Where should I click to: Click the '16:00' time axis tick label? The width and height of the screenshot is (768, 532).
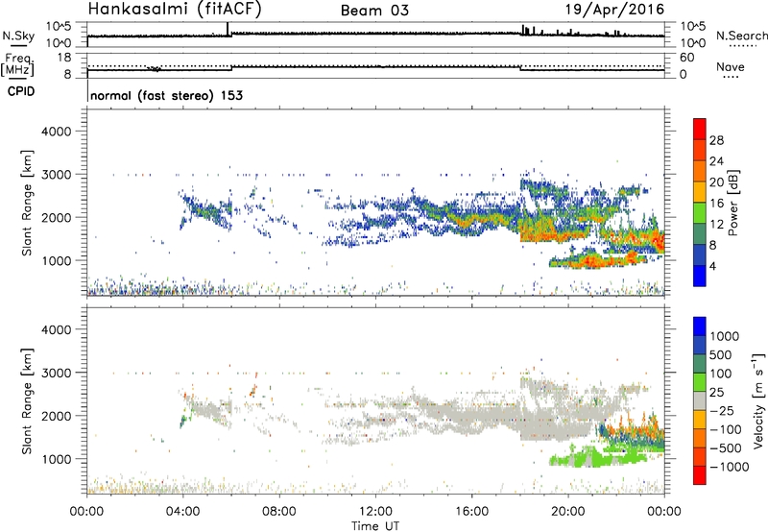(x=471, y=512)
